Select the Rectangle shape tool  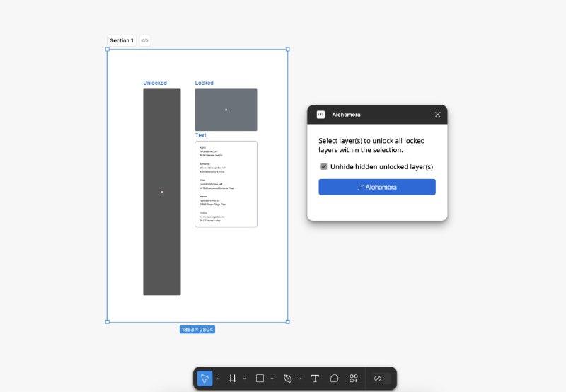260,379
